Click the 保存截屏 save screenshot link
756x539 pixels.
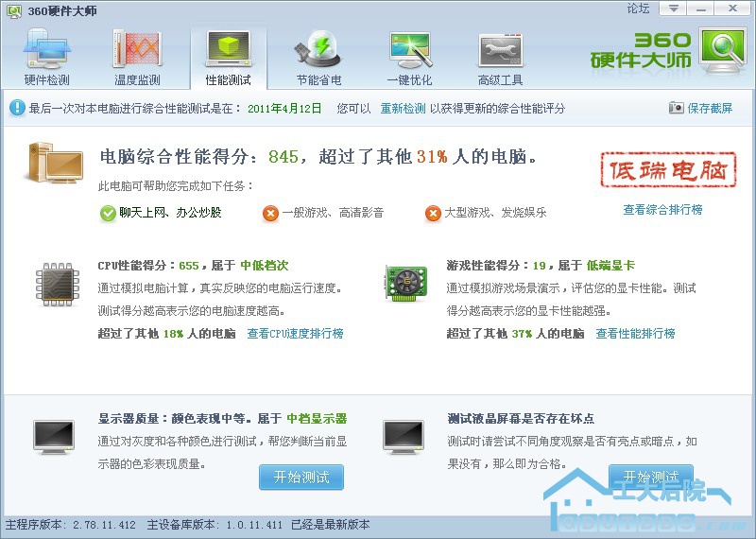(710, 109)
